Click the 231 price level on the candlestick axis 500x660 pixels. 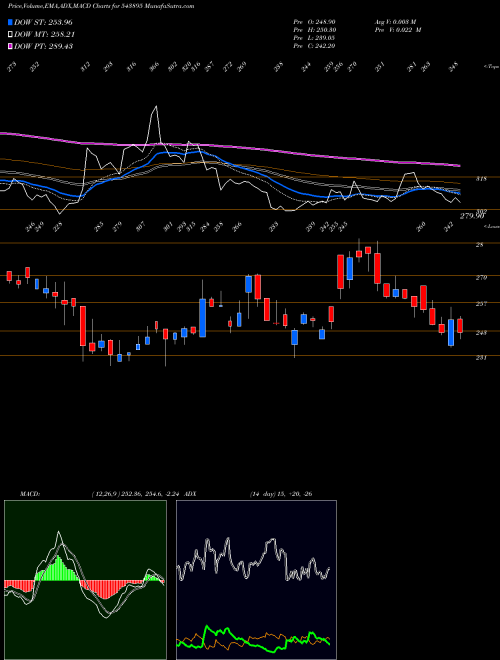pos(481,358)
